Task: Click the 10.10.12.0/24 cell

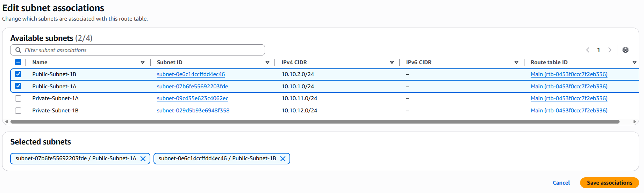Action: pos(299,111)
